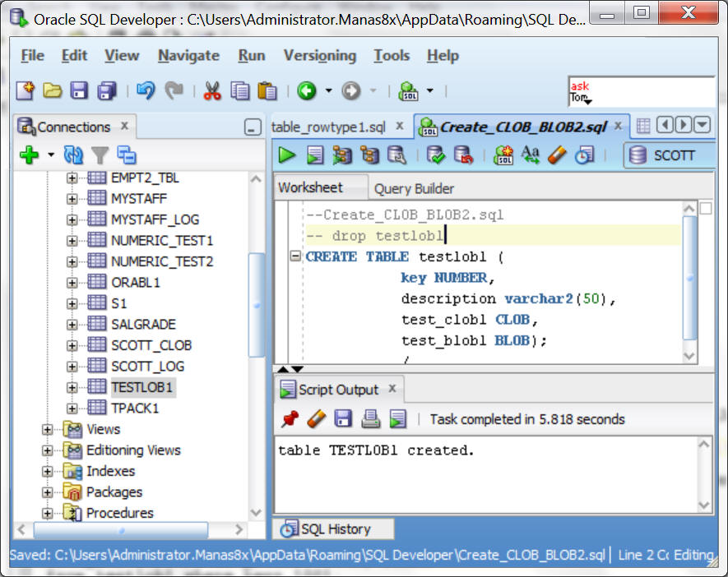728x577 pixels.
Task: Open the Back navigation history dropdown
Action: (329, 91)
